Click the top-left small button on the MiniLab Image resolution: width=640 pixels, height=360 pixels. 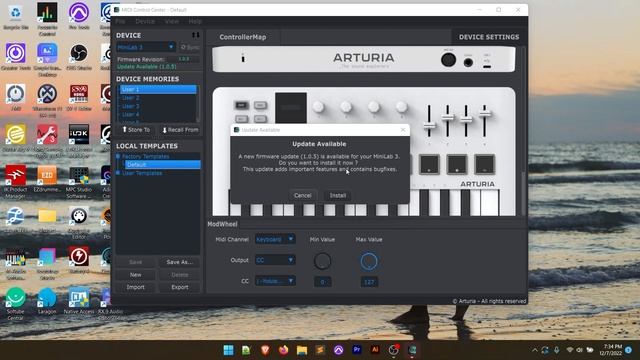pyautogui.click(x=241, y=105)
